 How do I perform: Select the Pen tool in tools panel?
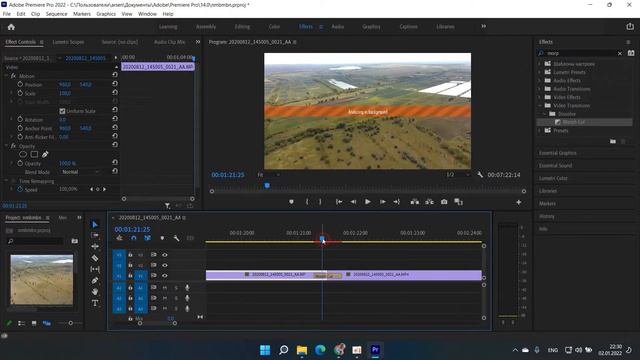coord(95,280)
